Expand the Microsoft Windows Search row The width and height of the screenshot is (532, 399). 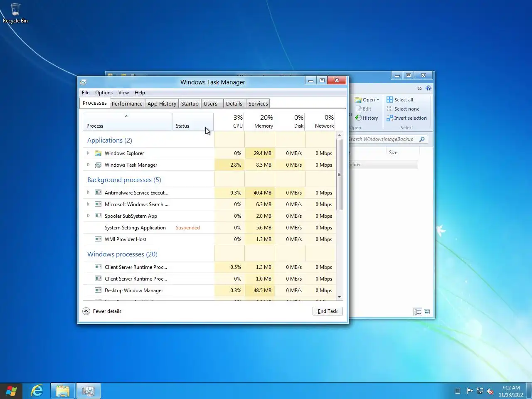[x=88, y=204]
